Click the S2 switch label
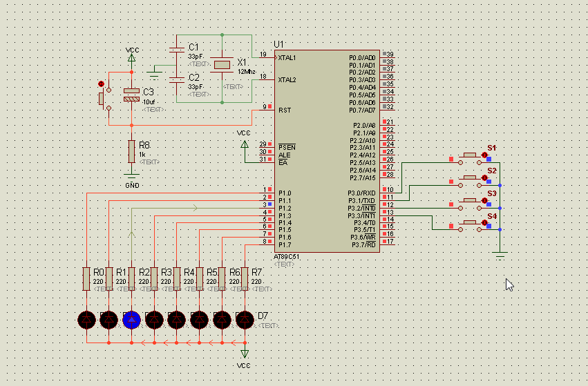The image size is (588, 386). pos(492,171)
